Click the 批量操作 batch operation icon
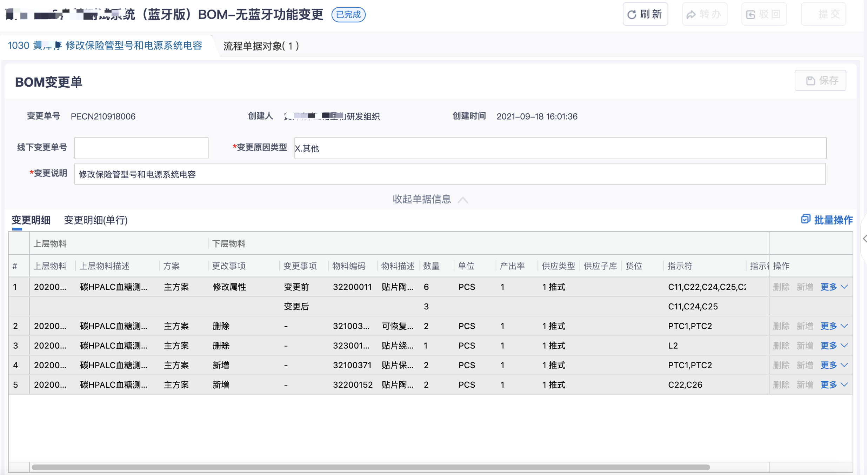The image size is (868, 475). pyautogui.click(x=805, y=219)
